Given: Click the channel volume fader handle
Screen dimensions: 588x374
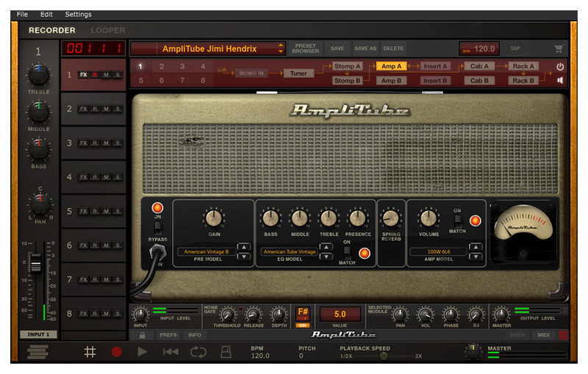Looking at the screenshot, I should pyautogui.click(x=36, y=262).
